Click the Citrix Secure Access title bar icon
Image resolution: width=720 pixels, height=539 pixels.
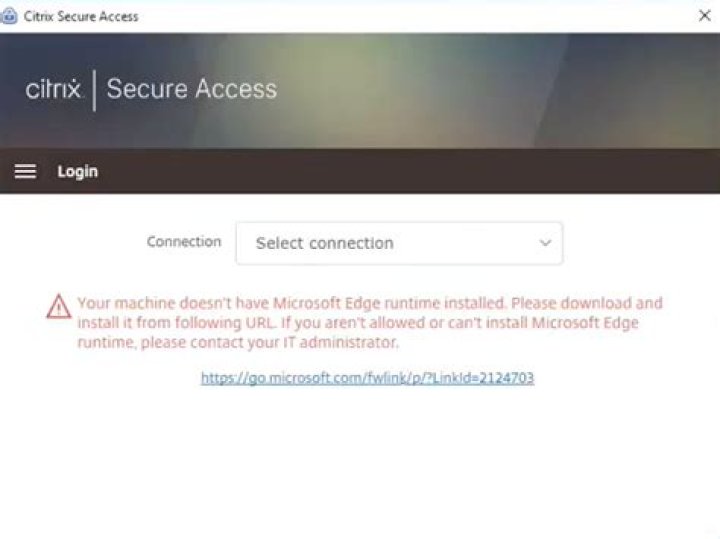(10, 15)
